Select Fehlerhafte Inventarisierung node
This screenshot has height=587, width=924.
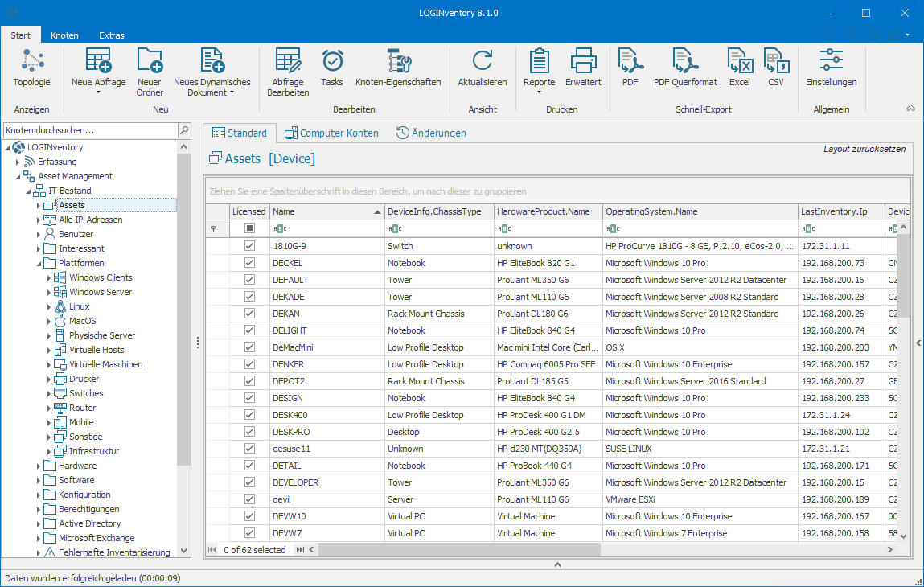[113, 552]
